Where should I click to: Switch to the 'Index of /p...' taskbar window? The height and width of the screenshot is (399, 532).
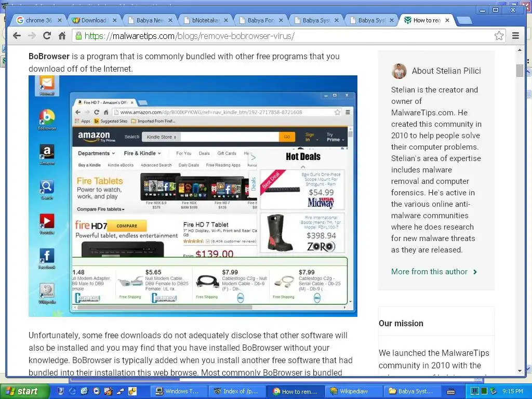pyautogui.click(x=237, y=391)
